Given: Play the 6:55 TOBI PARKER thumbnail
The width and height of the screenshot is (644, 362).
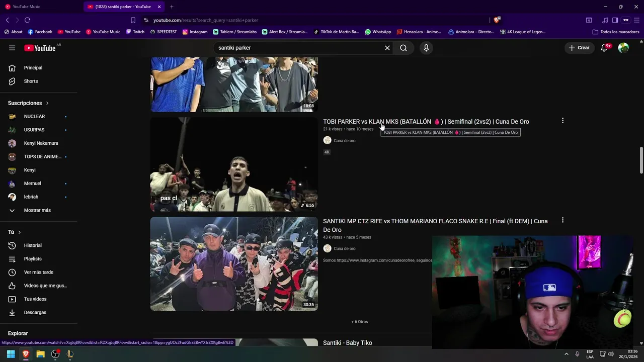Looking at the screenshot, I should point(234,164).
